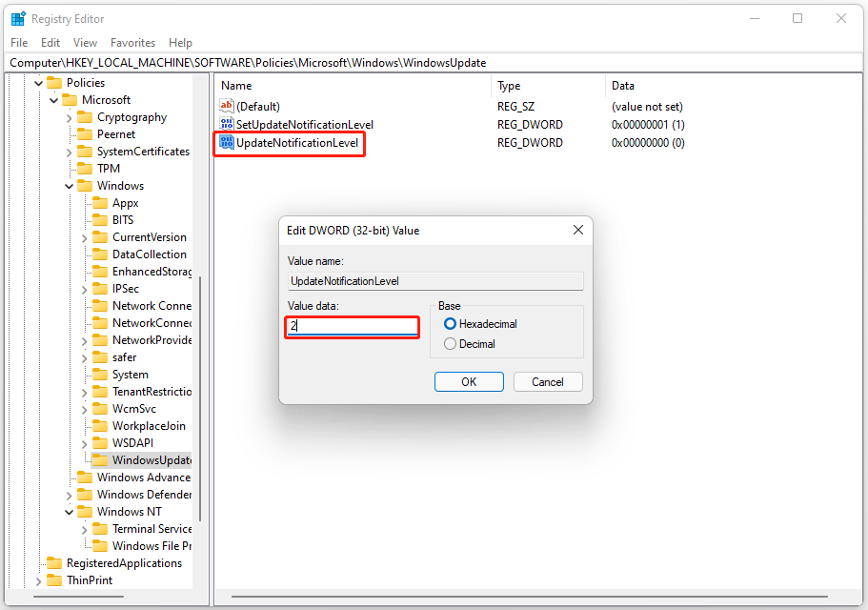Select the Microsoft folder icon
The height and width of the screenshot is (610, 868).
(x=70, y=100)
